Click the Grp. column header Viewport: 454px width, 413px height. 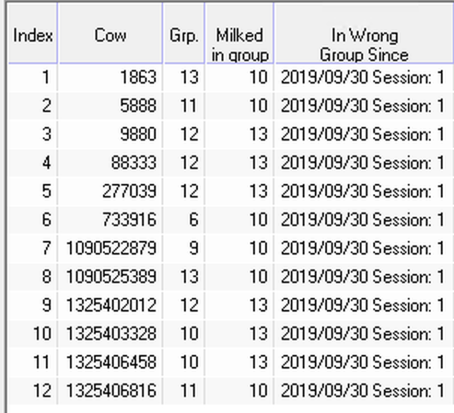184,33
